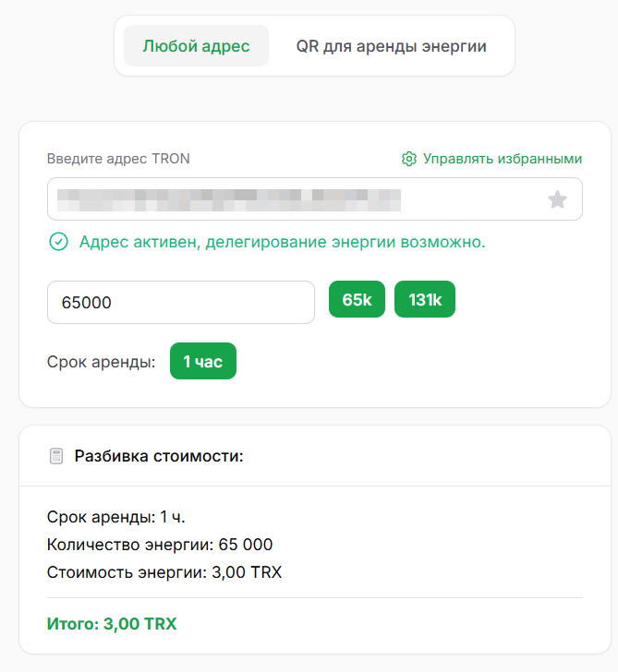Choose the "1 час" rental period
618x672 pixels.
point(203,362)
